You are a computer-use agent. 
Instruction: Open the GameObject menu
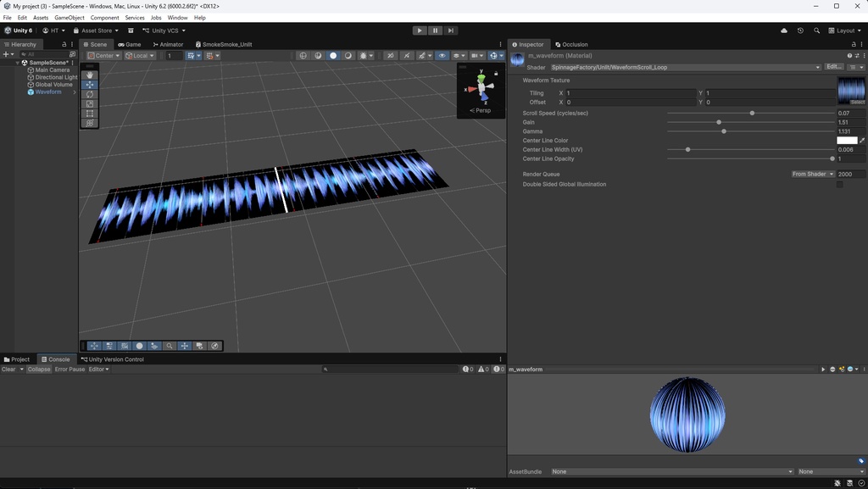click(x=68, y=17)
